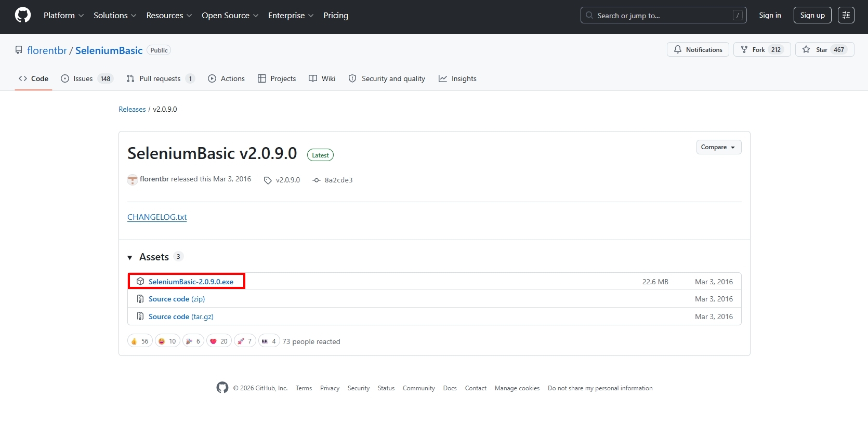Image resolution: width=868 pixels, height=422 pixels.
Task: Open the Issues tab
Action: [x=87, y=78]
